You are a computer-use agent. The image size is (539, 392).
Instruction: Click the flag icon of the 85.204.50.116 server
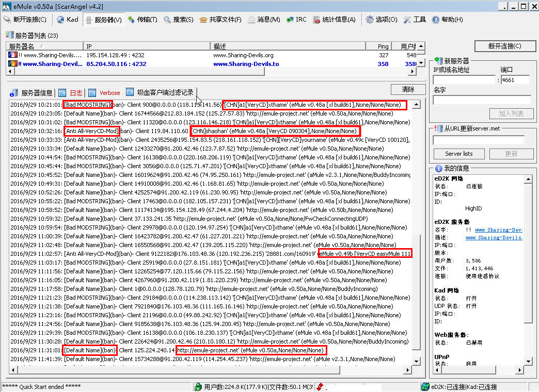pyautogui.click(x=13, y=63)
